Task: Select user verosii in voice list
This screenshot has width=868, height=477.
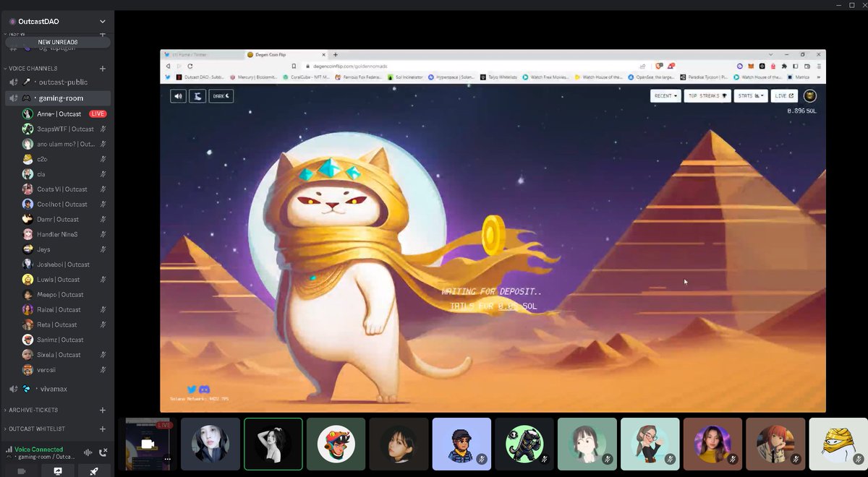Action: pos(65,370)
